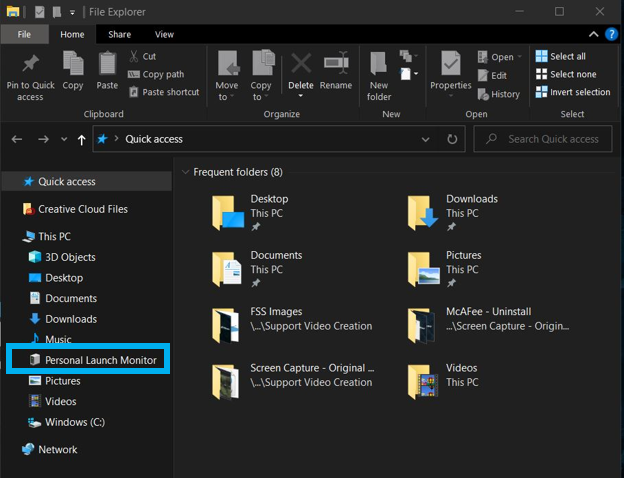Collapse the ribbon with the caret
Image resolution: width=625 pixels, height=478 pixels.
pyautogui.click(x=593, y=34)
